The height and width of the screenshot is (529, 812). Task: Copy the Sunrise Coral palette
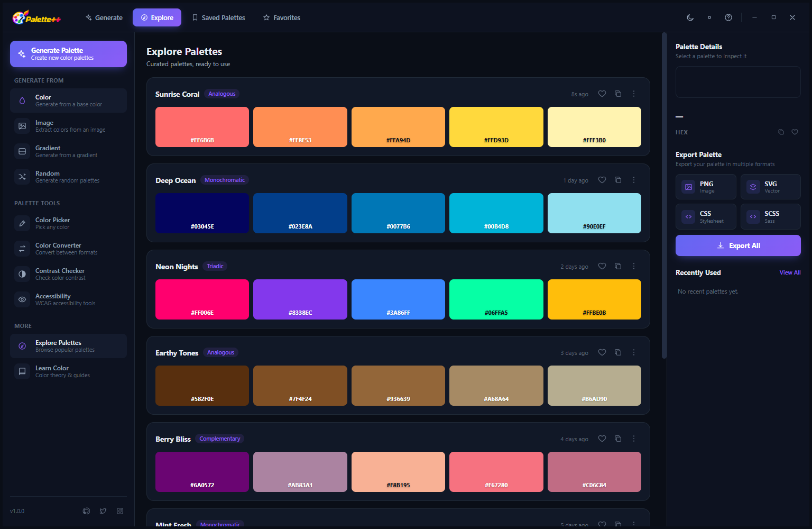(x=617, y=94)
